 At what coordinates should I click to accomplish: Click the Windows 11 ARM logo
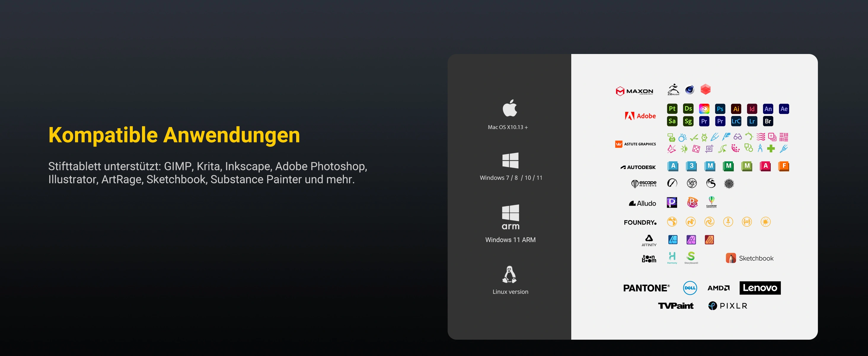coord(510,217)
